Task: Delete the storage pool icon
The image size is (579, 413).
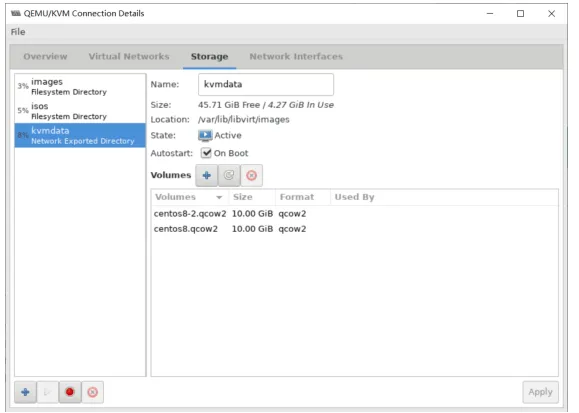Action: click(x=92, y=392)
